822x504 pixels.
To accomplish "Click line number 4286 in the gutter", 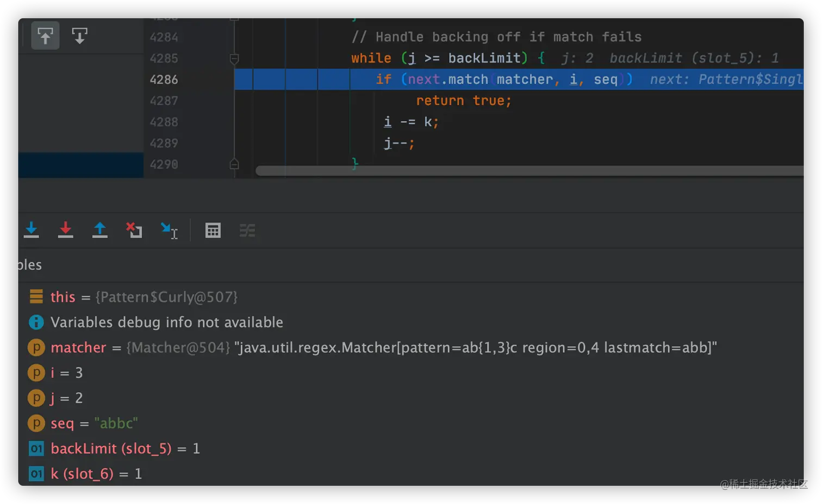I will (x=164, y=79).
